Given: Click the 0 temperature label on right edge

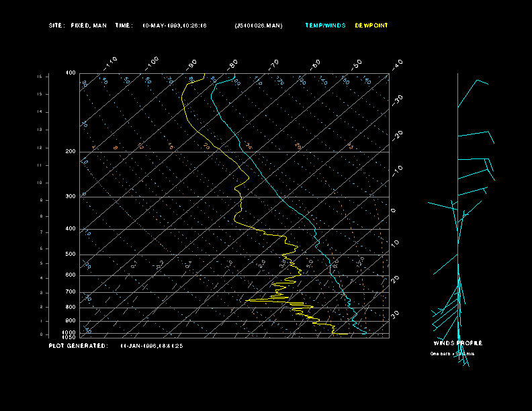Looking at the screenshot, I should 394,210.
